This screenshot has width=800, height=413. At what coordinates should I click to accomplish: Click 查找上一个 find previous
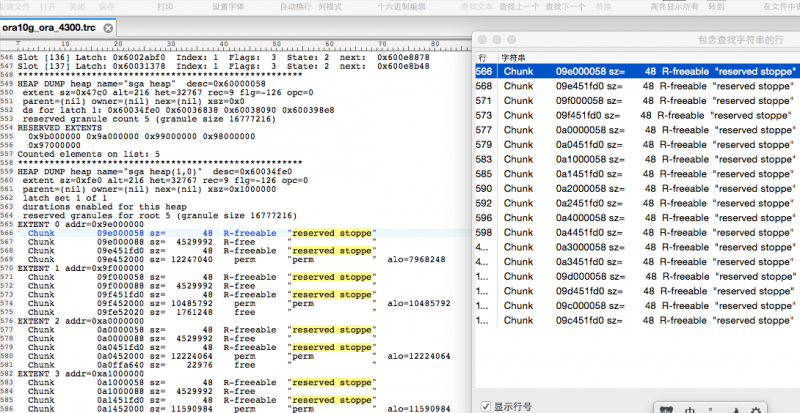click(x=519, y=7)
